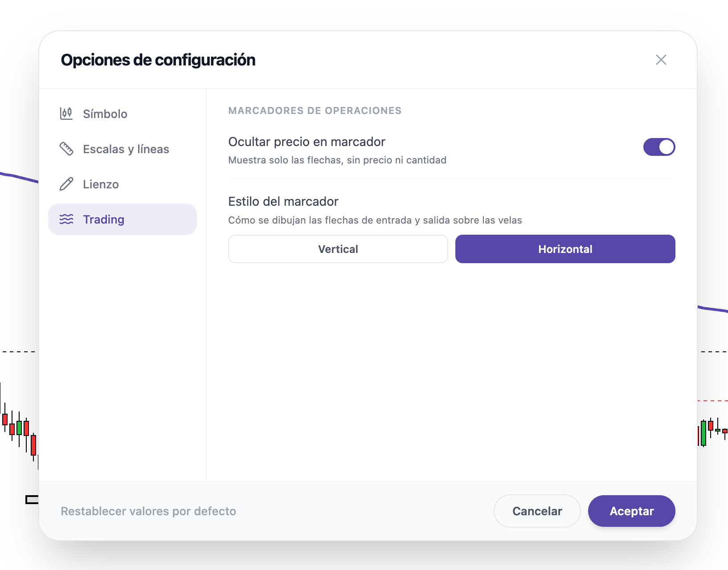This screenshot has height=570, width=728.
Task: Click the Ocultar precio en marcador label
Action: pyautogui.click(x=307, y=142)
